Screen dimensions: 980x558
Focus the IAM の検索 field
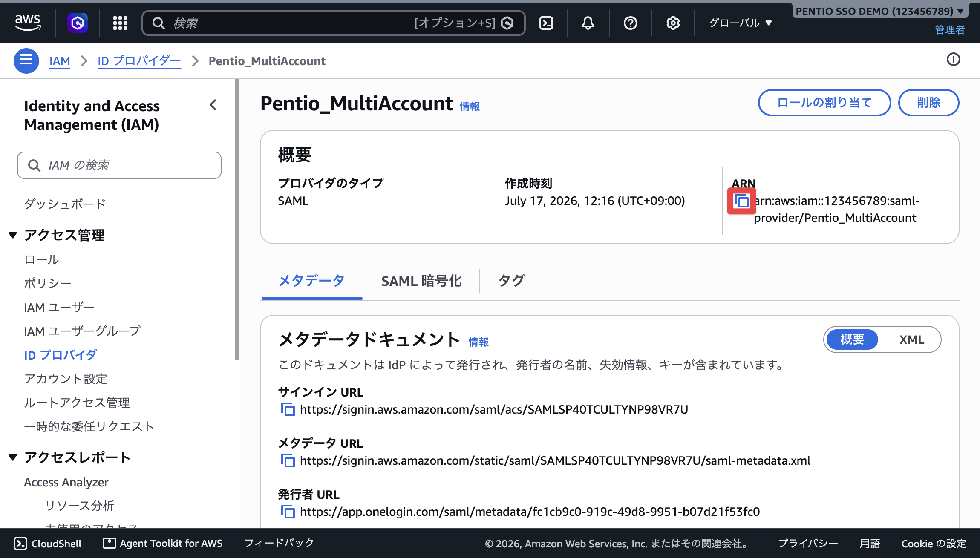119,165
